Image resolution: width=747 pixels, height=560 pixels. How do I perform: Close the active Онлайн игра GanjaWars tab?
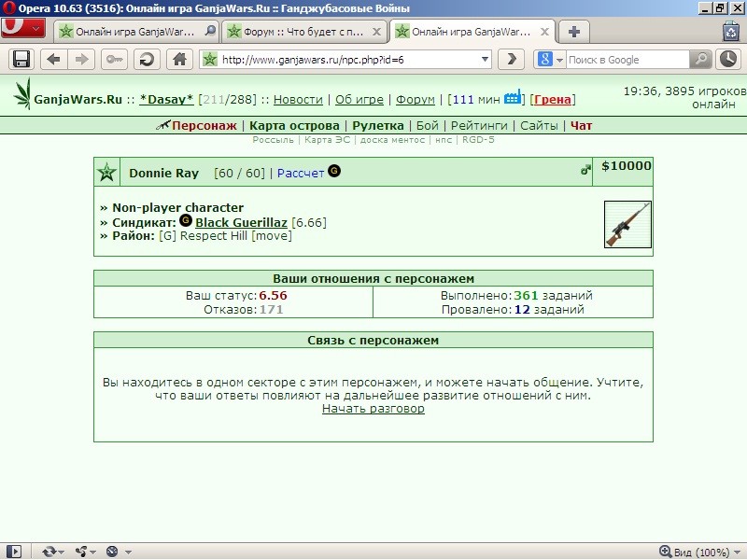point(544,32)
